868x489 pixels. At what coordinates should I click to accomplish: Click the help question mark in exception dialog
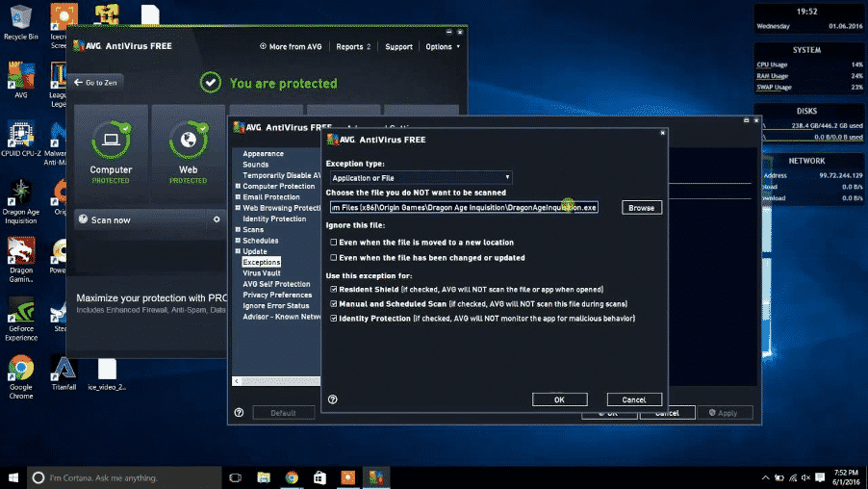pyautogui.click(x=332, y=399)
